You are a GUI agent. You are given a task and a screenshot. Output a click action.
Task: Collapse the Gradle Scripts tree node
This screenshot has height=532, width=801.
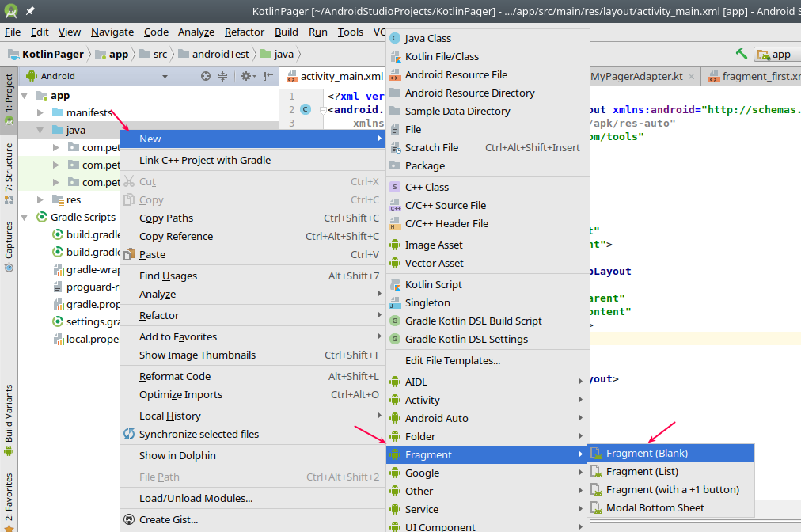click(x=25, y=217)
